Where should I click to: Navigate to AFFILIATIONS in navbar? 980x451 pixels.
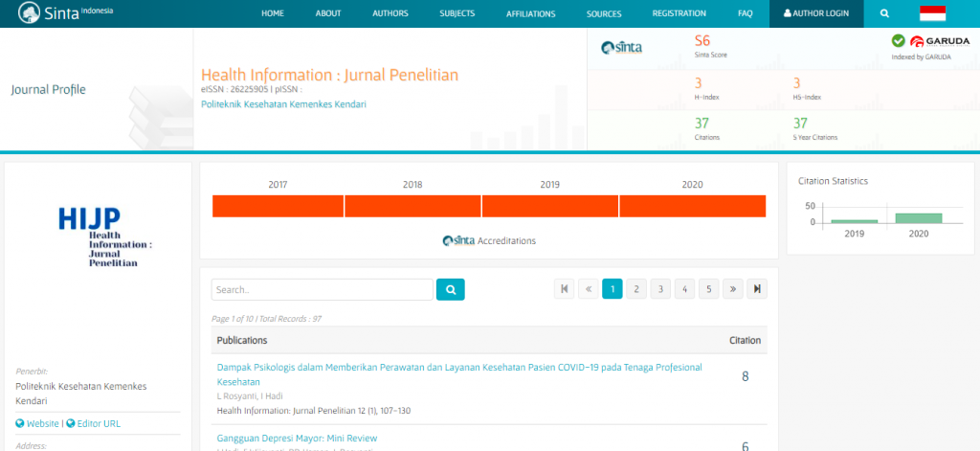[x=529, y=13]
